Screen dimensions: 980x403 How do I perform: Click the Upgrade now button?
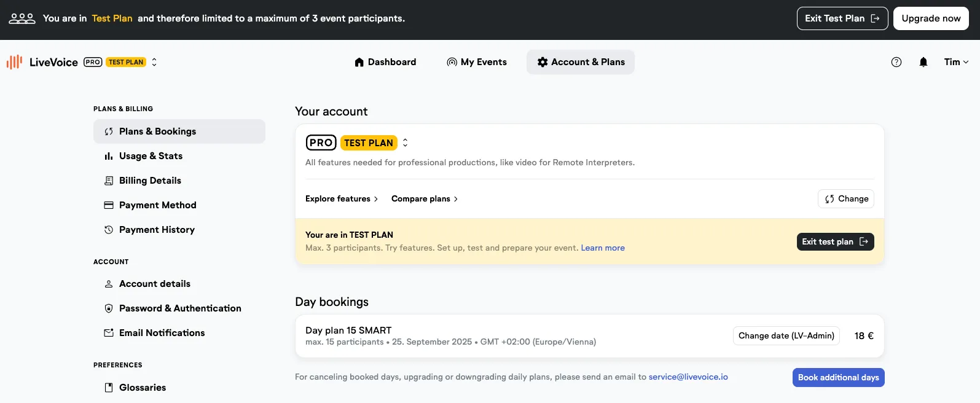pyautogui.click(x=931, y=18)
